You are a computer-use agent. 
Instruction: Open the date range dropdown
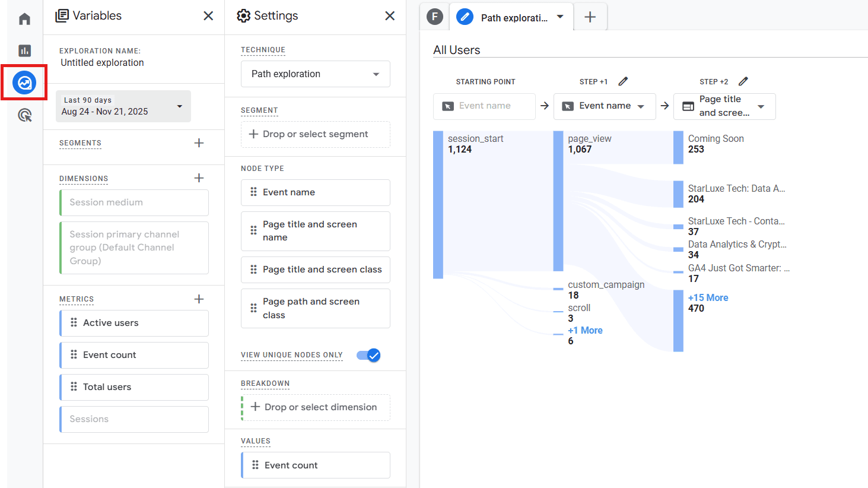click(x=123, y=106)
